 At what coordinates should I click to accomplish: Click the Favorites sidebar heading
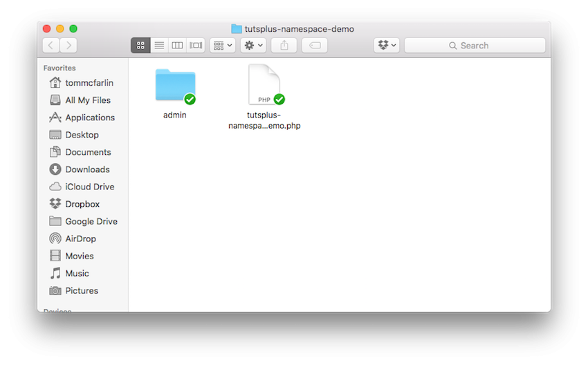59,68
